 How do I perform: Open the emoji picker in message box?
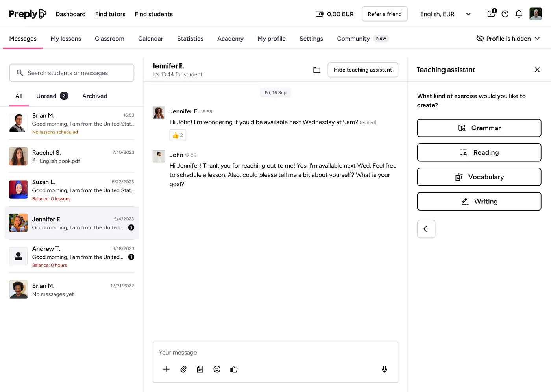coord(217,369)
